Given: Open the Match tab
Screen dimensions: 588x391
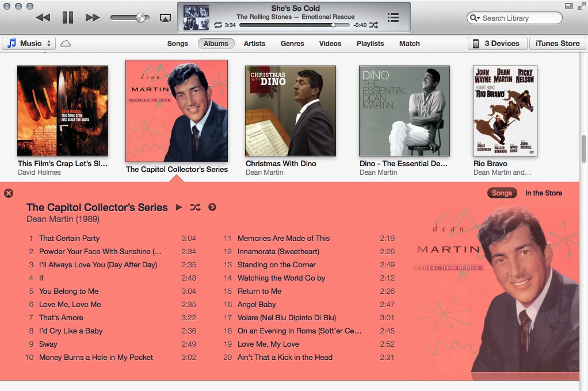Looking at the screenshot, I should pyautogui.click(x=409, y=44).
